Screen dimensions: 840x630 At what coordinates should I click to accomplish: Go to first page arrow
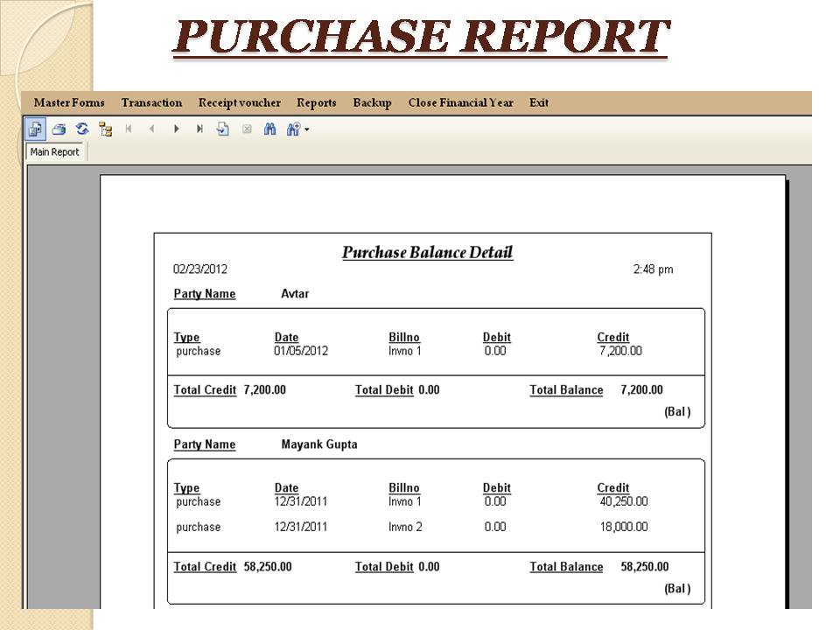tap(129, 129)
